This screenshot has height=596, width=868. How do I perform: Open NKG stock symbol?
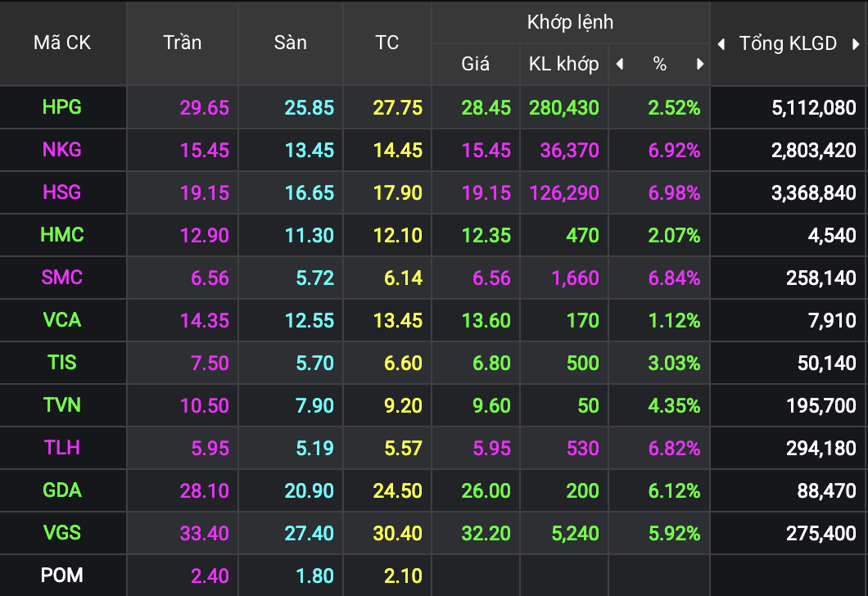pos(62,150)
